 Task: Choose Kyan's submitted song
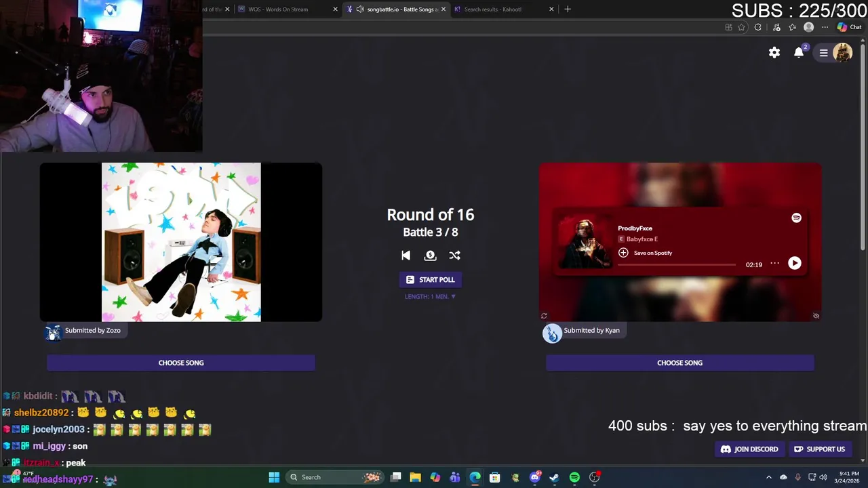pyautogui.click(x=679, y=363)
